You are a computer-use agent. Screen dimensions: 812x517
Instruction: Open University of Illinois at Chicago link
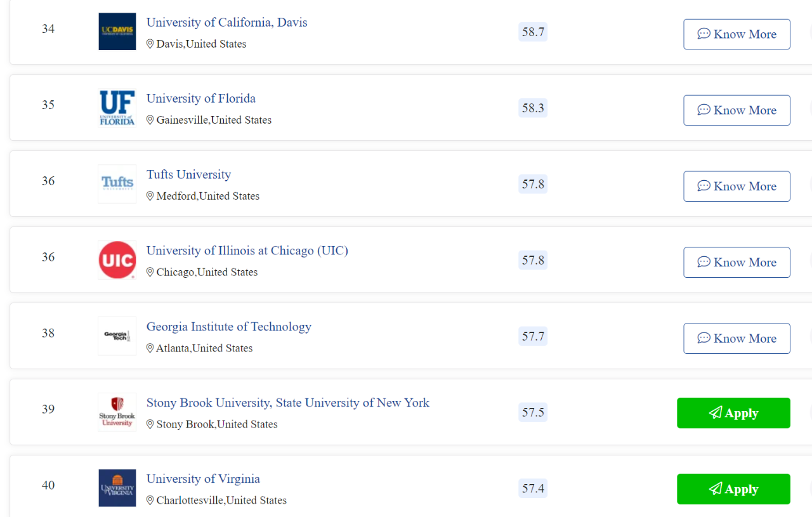[247, 251]
